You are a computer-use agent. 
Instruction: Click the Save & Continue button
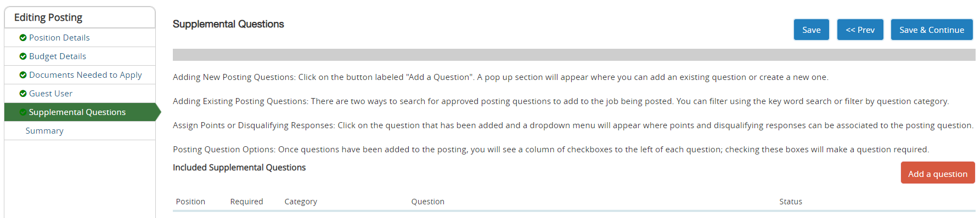click(x=931, y=30)
